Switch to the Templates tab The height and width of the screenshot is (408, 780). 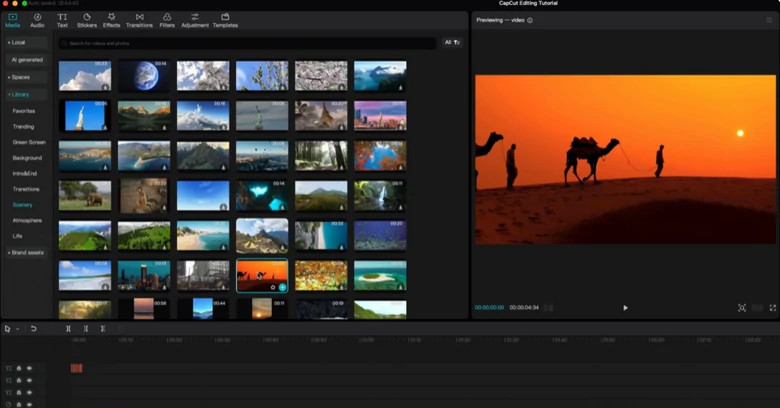[x=225, y=19]
